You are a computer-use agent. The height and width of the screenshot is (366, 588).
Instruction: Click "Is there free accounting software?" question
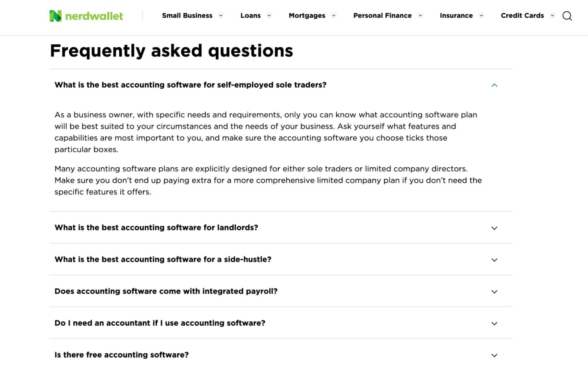(x=122, y=355)
